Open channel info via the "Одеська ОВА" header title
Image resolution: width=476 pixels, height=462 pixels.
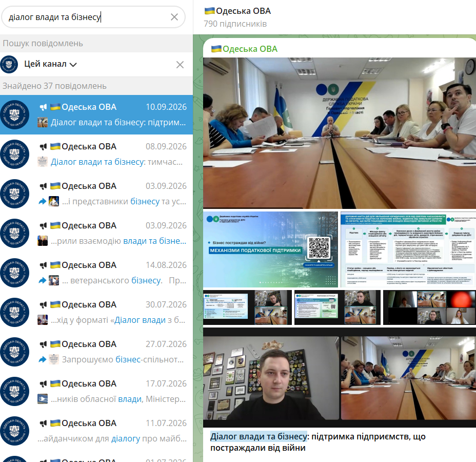(237, 11)
